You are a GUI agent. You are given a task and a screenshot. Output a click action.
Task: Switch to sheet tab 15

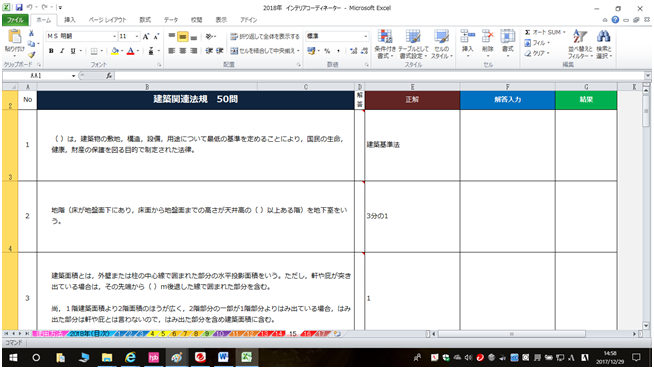point(293,334)
